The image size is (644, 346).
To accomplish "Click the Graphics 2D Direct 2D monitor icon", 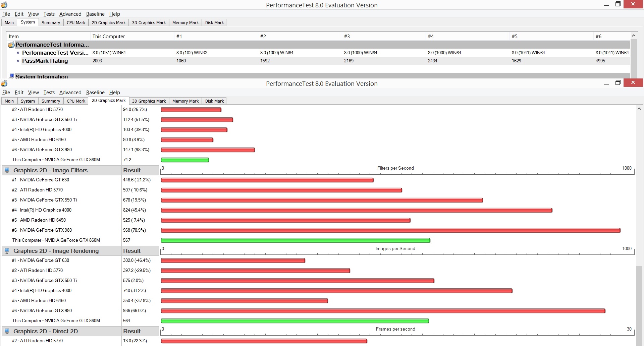I will pyautogui.click(x=7, y=331).
